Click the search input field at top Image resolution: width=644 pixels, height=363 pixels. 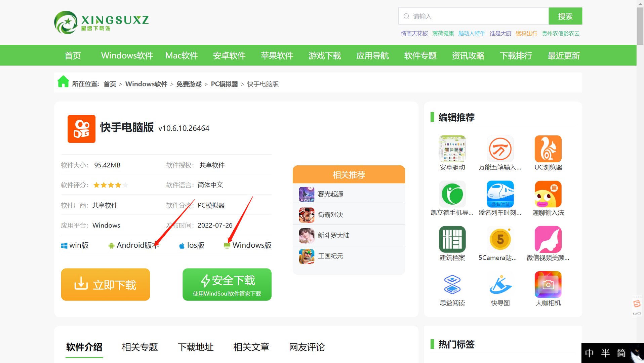point(471,16)
